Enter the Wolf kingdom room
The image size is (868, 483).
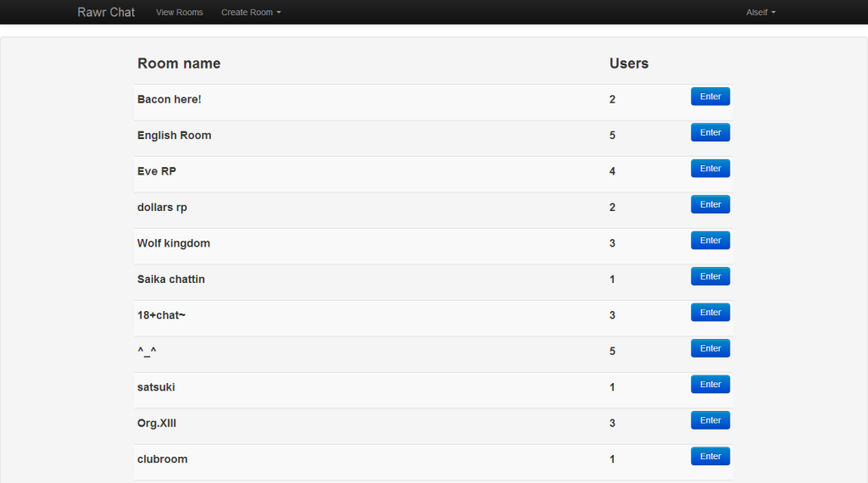tap(710, 241)
